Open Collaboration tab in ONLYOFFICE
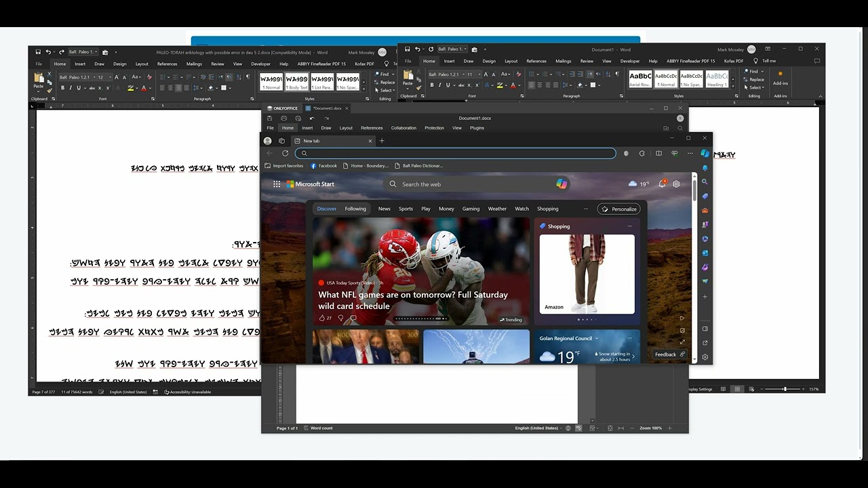 pos(403,128)
